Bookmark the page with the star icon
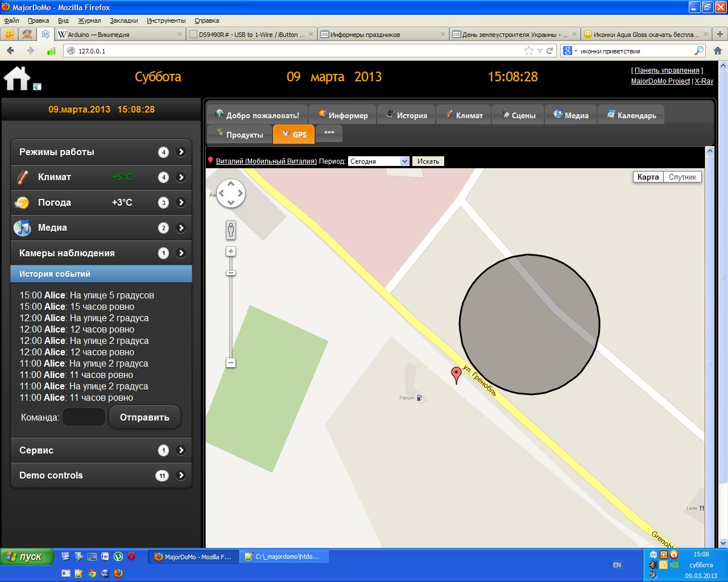 529,51
